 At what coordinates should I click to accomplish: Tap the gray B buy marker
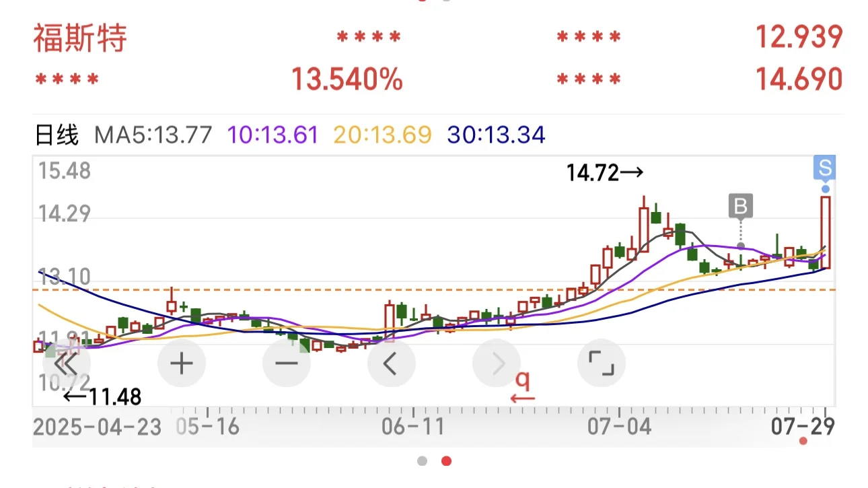click(741, 207)
